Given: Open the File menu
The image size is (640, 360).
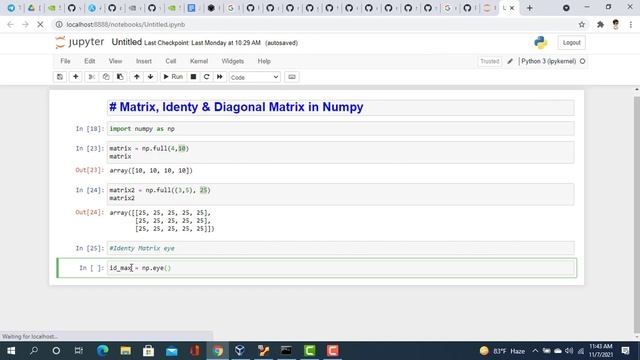Looking at the screenshot, I should tap(65, 61).
